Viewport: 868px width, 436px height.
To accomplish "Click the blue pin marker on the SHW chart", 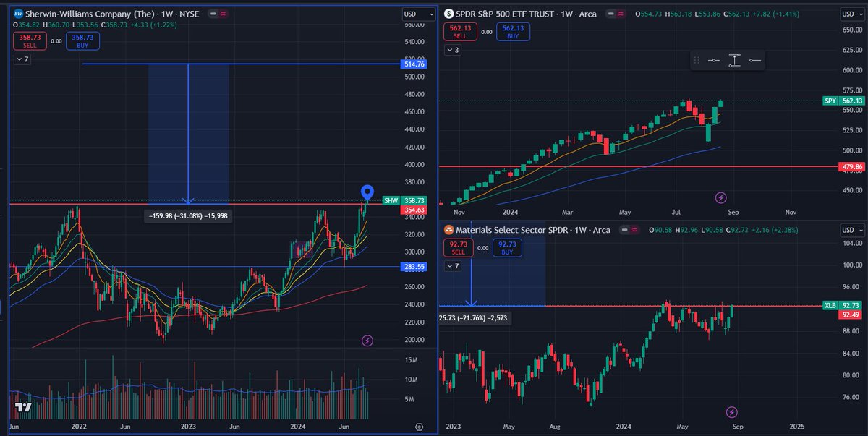I will tap(367, 193).
